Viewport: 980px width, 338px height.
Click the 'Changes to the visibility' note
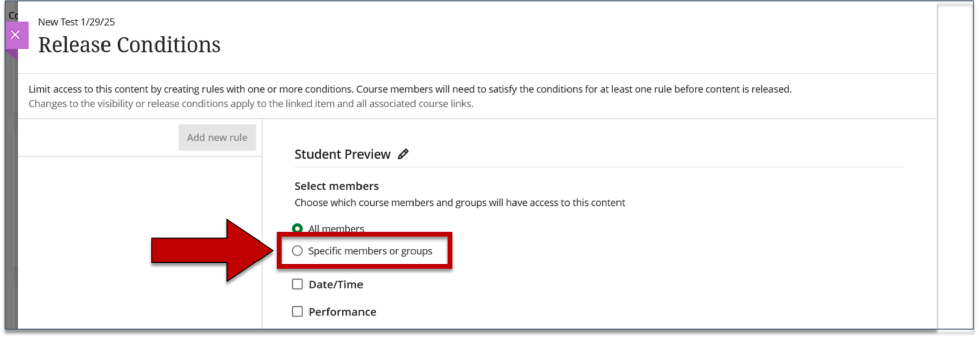(x=250, y=104)
